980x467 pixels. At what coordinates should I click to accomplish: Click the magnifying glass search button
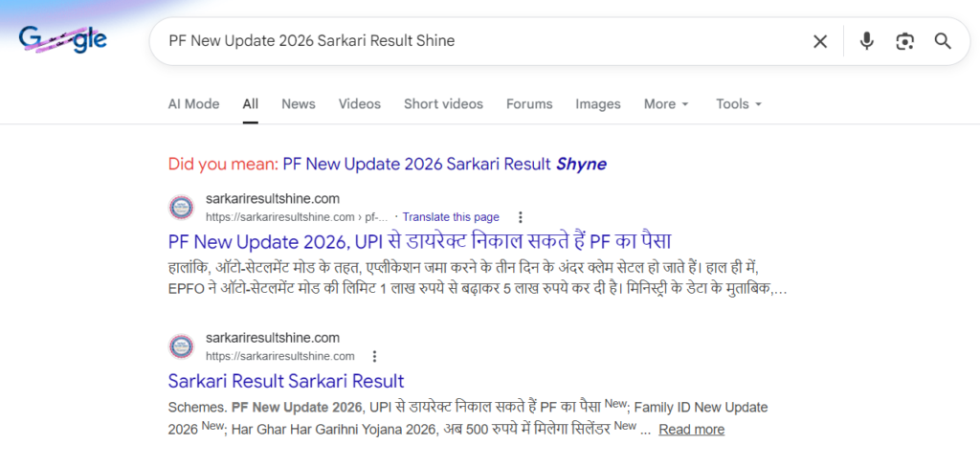point(943,41)
